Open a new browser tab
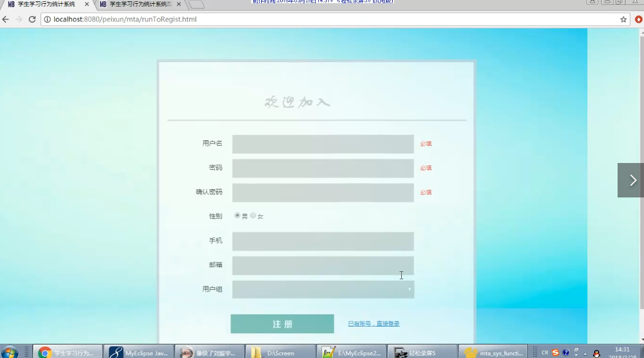 click(196, 4)
